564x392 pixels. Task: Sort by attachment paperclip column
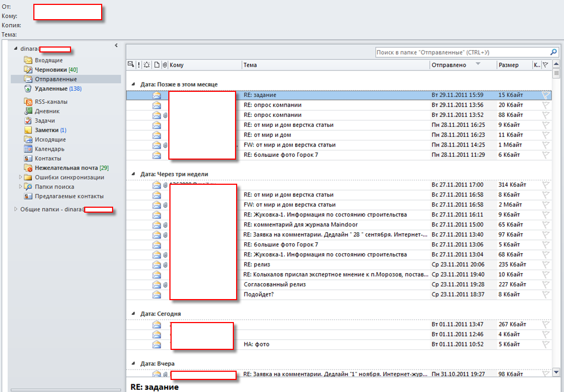pos(164,65)
